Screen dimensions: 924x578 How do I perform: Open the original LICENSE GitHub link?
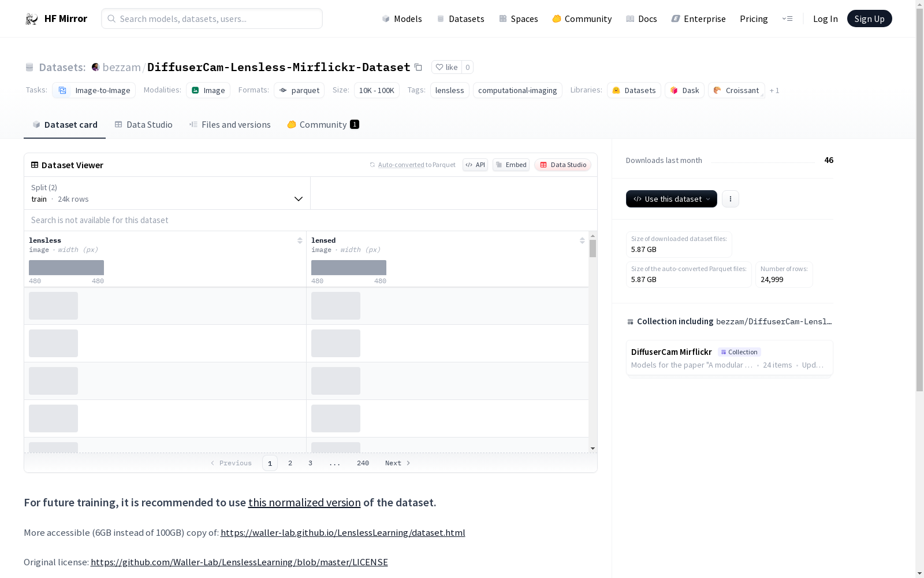coord(239,562)
